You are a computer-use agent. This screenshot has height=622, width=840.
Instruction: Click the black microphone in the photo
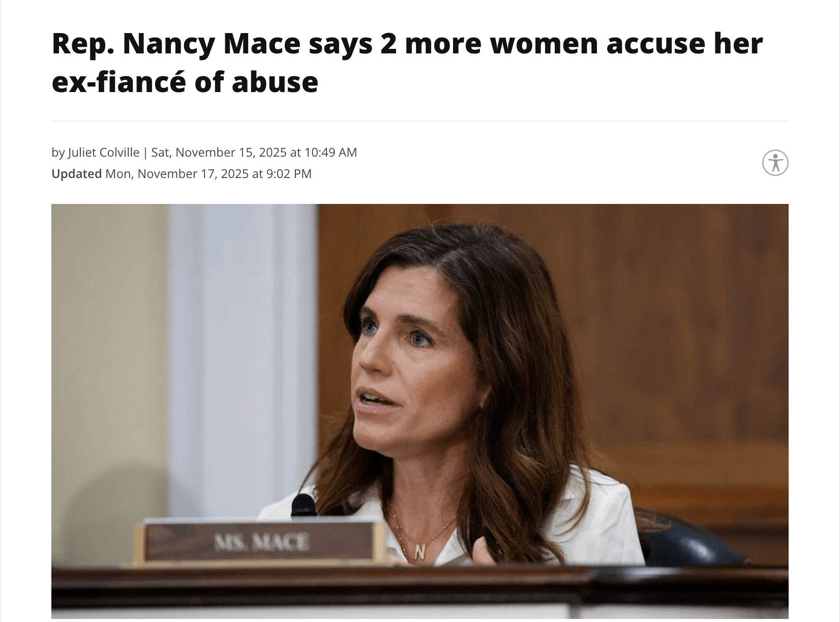pyautogui.click(x=304, y=506)
